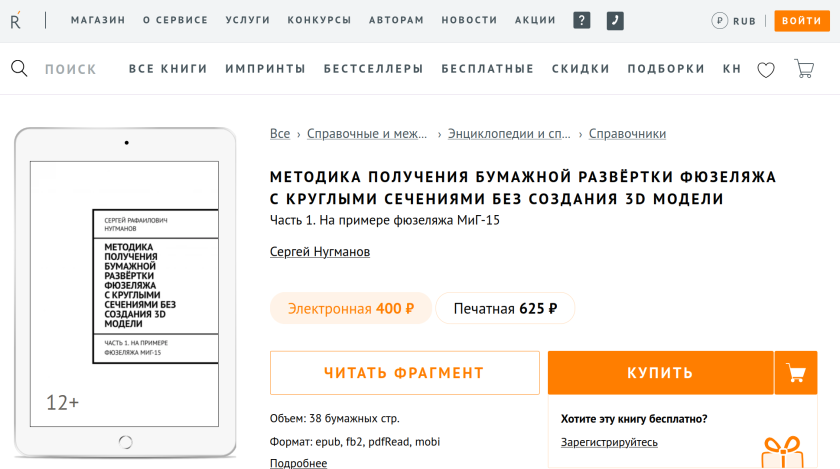Open the АКЦИИ menu item
Viewport: 840px width, 469px height.
pos(535,20)
